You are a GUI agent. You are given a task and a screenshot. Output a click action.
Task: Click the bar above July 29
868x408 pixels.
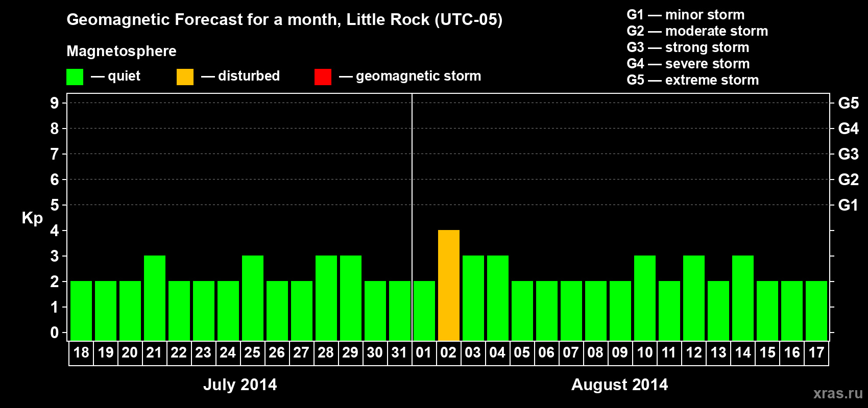click(351, 298)
